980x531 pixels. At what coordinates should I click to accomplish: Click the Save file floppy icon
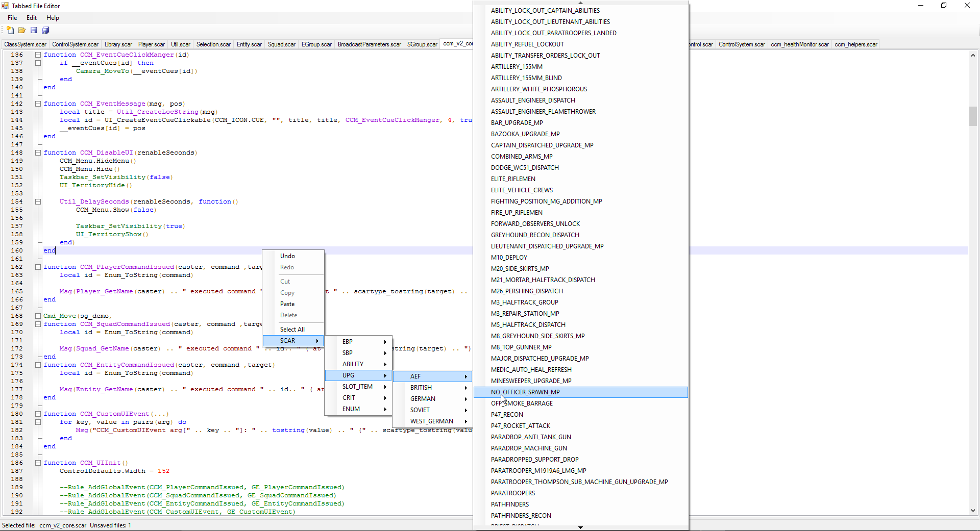34,31
